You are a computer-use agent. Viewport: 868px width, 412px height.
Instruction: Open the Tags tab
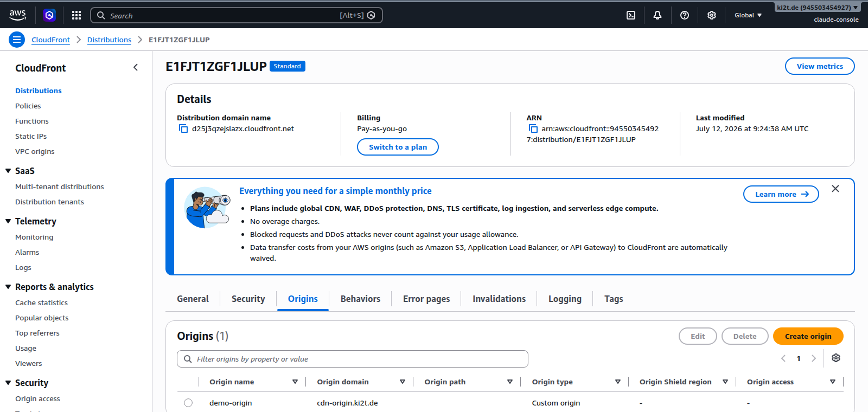(614, 299)
